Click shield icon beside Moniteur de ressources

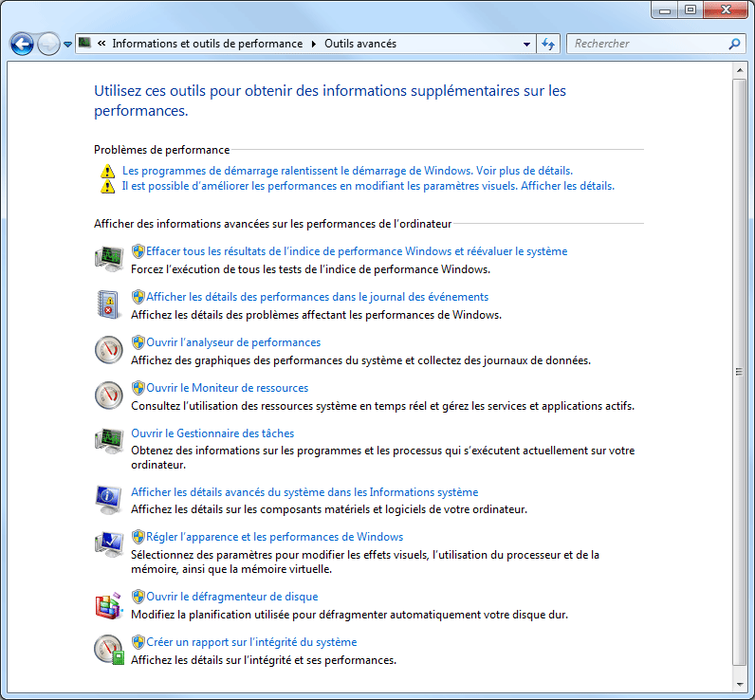tap(138, 388)
